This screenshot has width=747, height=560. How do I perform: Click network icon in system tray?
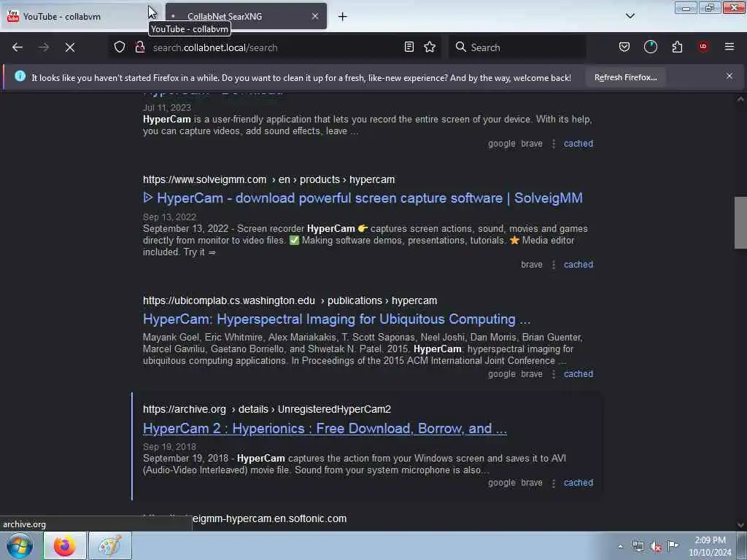click(638, 547)
